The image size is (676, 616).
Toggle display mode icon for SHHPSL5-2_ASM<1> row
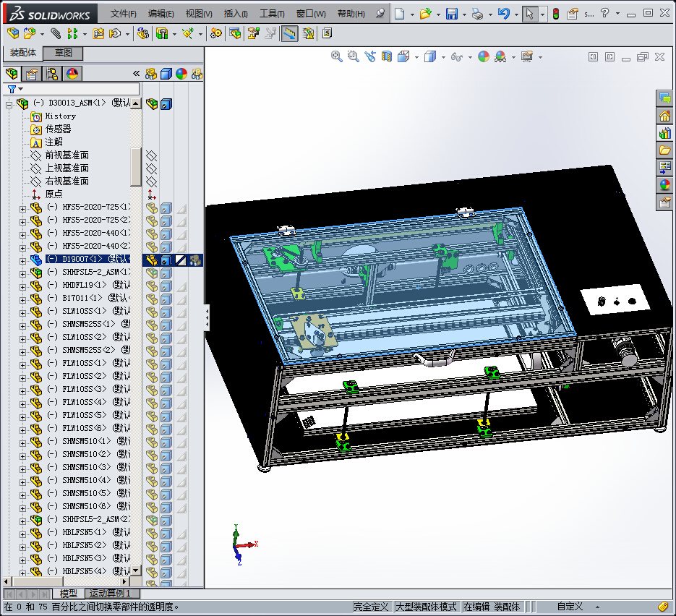click(166, 274)
